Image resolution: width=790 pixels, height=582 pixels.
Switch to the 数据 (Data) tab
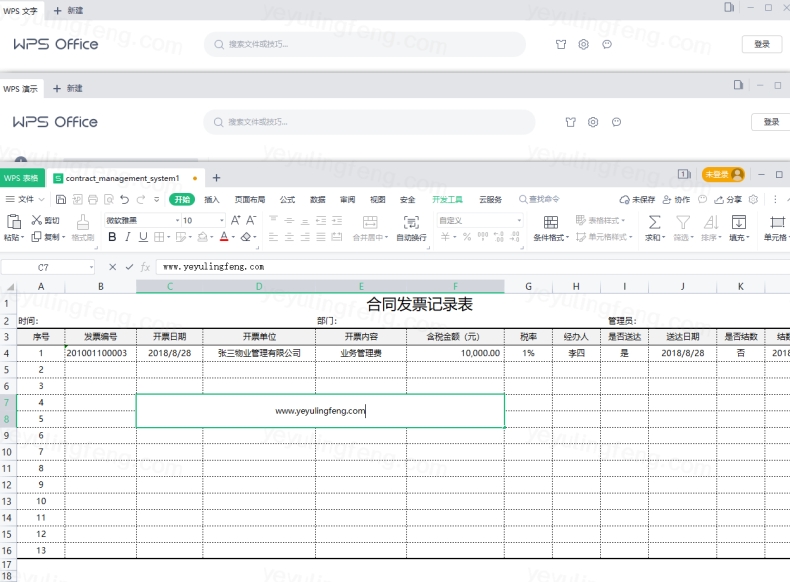coord(317,200)
